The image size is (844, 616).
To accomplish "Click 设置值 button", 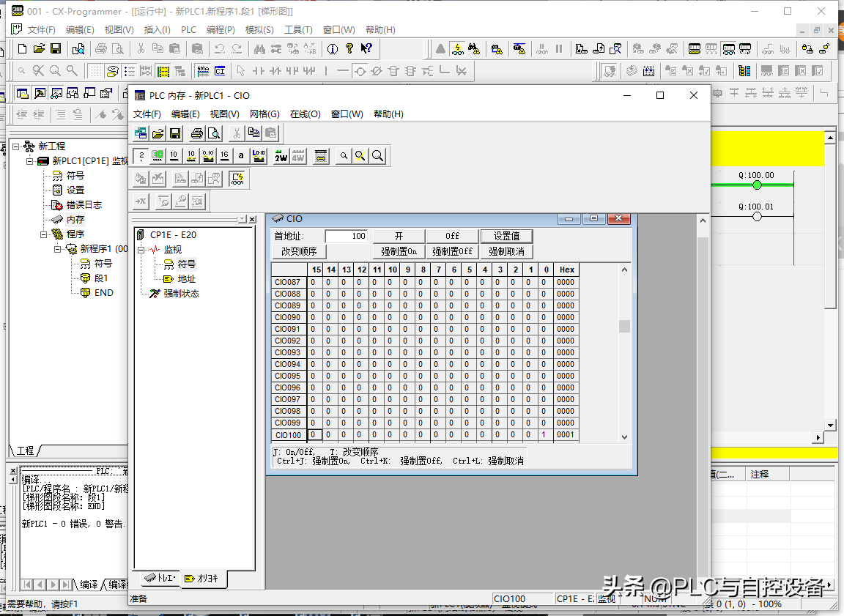I will click(x=506, y=236).
